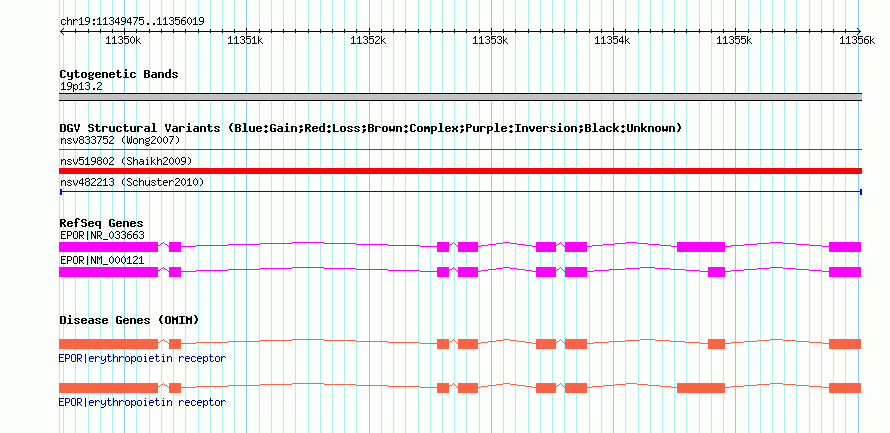Viewport: 890px width, 433px height.
Task: Select the nsv482213 (Schuster2010) label
Action: (x=132, y=182)
